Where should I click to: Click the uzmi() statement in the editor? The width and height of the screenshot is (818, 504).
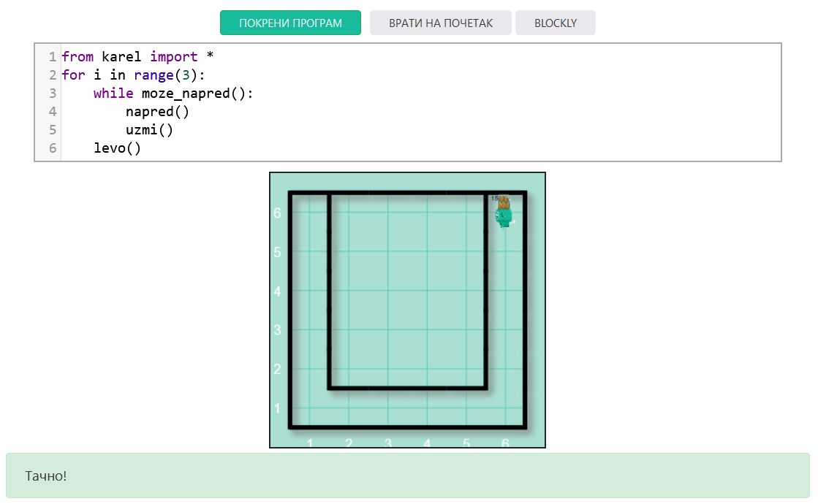149,130
